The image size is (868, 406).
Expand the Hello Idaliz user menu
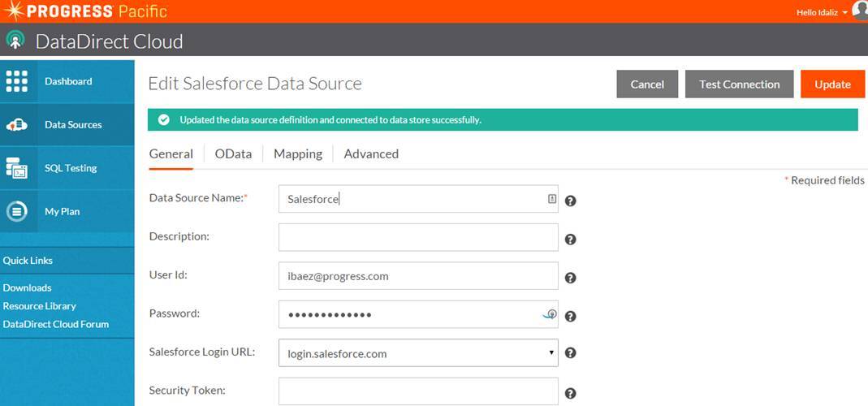pos(822,12)
